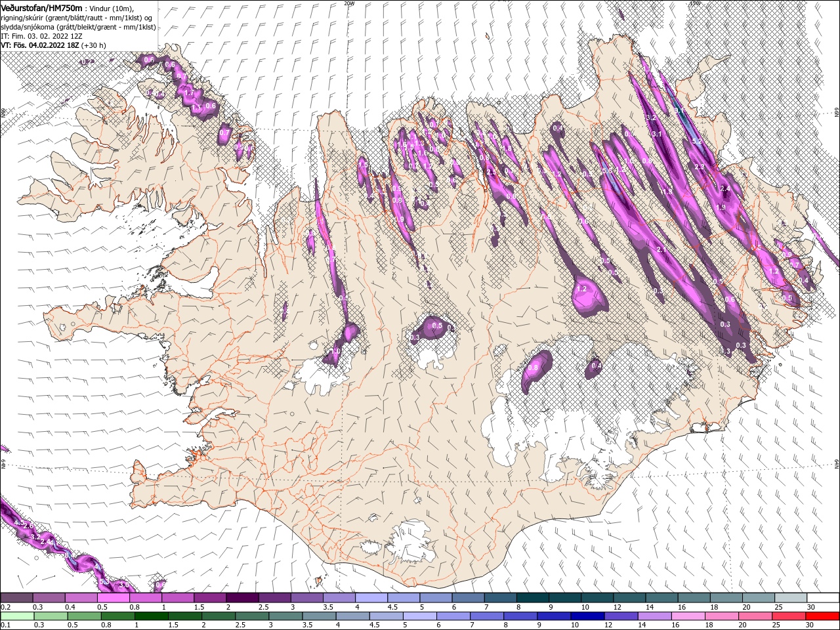This screenshot has width=840, height=630.
Task: Select the pale green rain-scale swatch labeled 0.1
Action: point(17,616)
